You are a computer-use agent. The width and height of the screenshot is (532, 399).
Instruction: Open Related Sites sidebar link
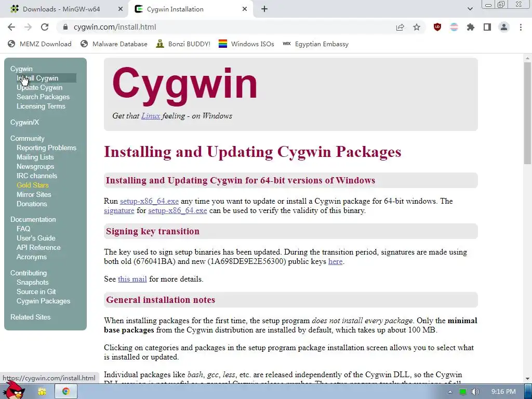(30, 317)
